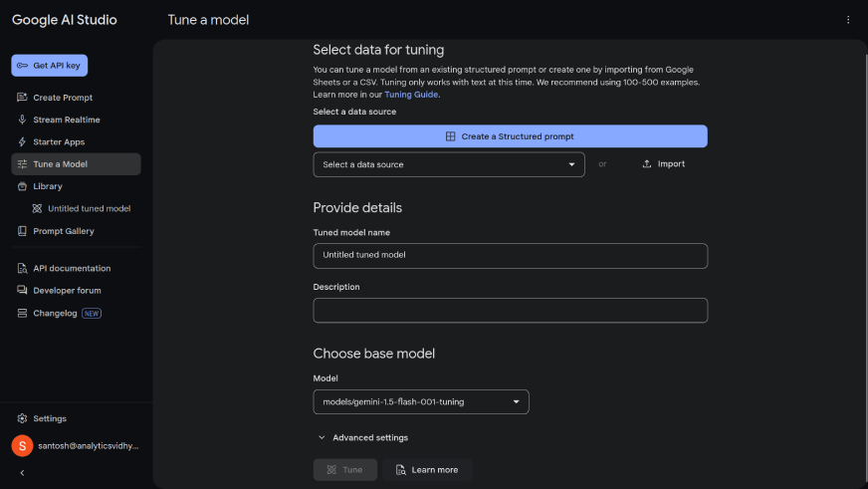Screen dimensions: 868x489
Task: Click the Stream Realtime microphone icon
Action: click(x=22, y=120)
